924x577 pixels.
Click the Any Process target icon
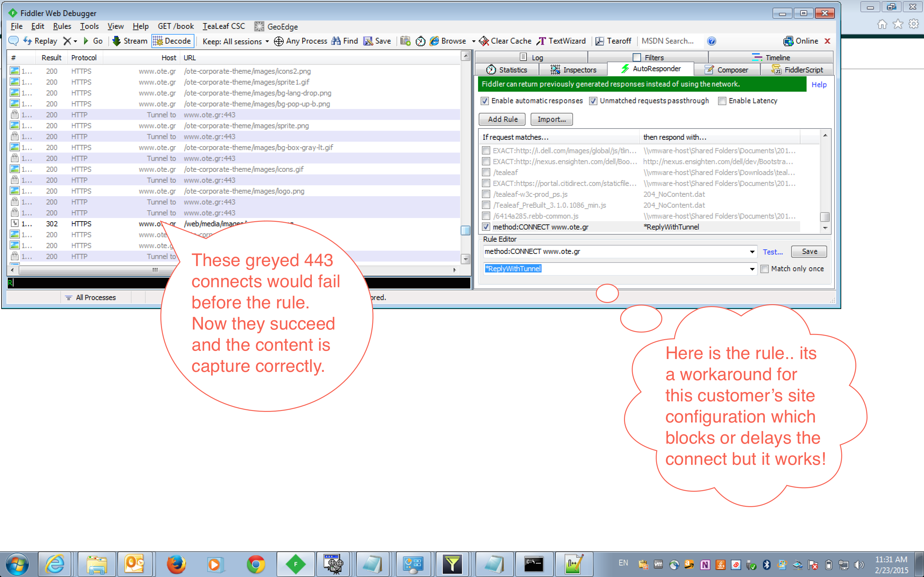[279, 41]
